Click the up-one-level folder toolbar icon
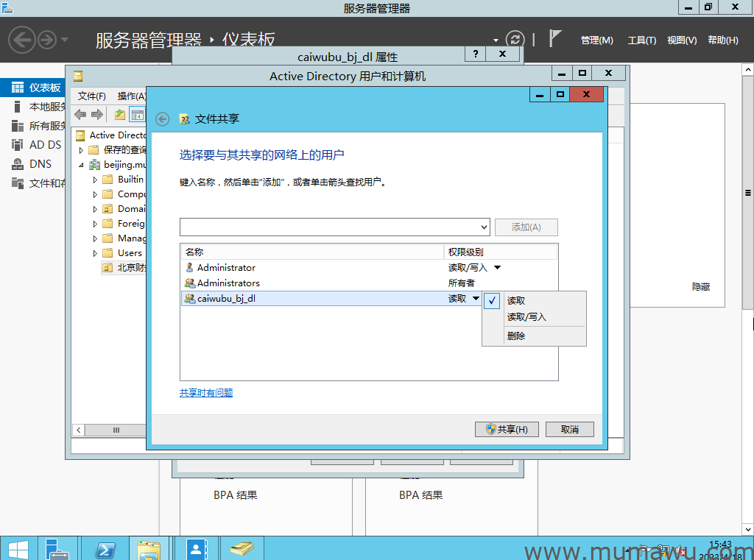Viewport: 754px width, 560px height. point(120,114)
